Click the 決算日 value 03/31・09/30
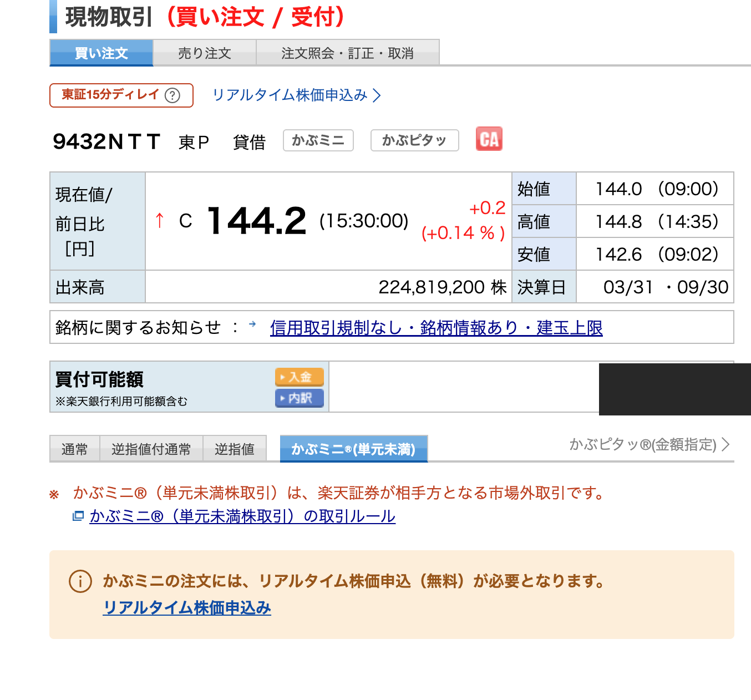751x700 pixels. (666, 287)
